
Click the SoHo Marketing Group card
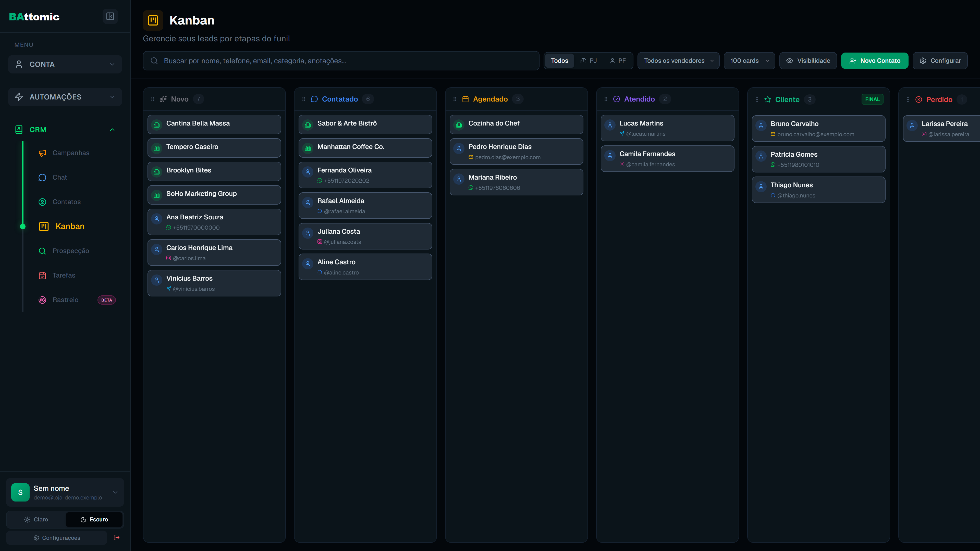click(x=214, y=195)
